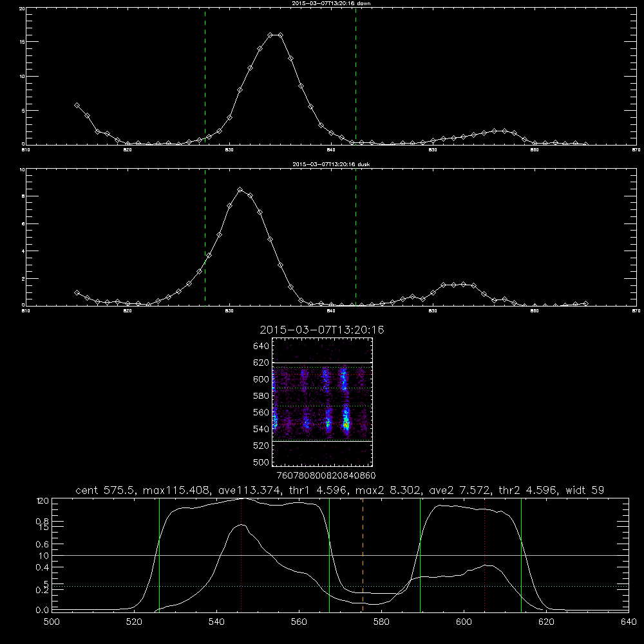
Task: Select the 'widt 59' value in stats header
Action: (585, 490)
